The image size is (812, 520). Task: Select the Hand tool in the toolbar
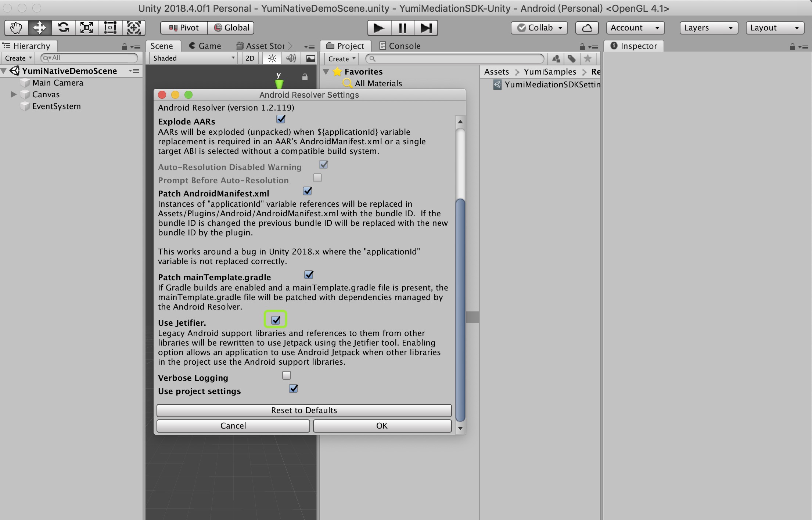[16, 28]
